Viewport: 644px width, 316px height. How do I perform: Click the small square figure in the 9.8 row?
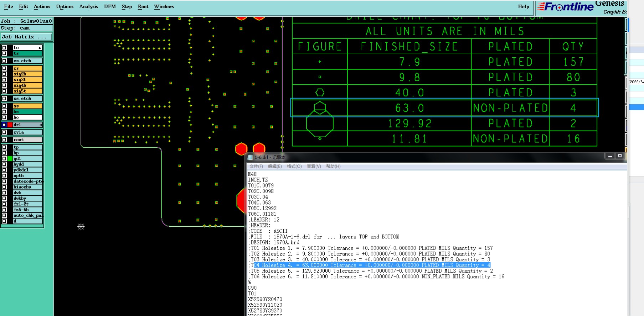[x=320, y=77]
